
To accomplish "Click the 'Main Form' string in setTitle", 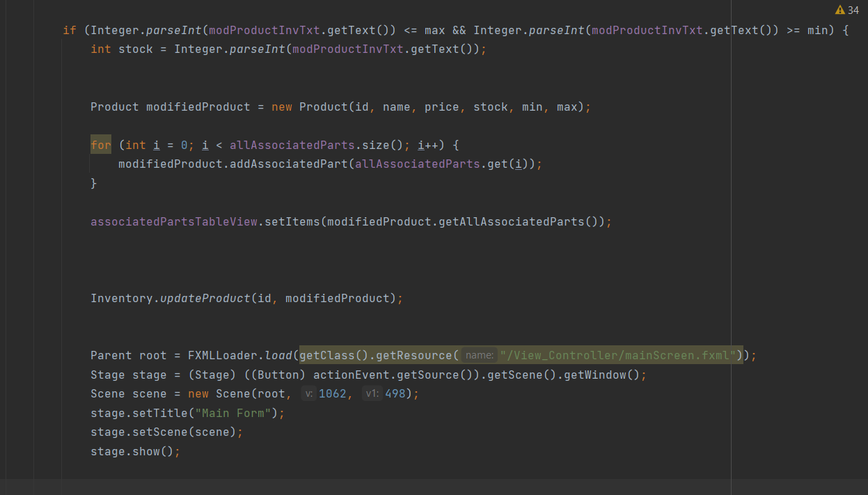I will pos(232,413).
